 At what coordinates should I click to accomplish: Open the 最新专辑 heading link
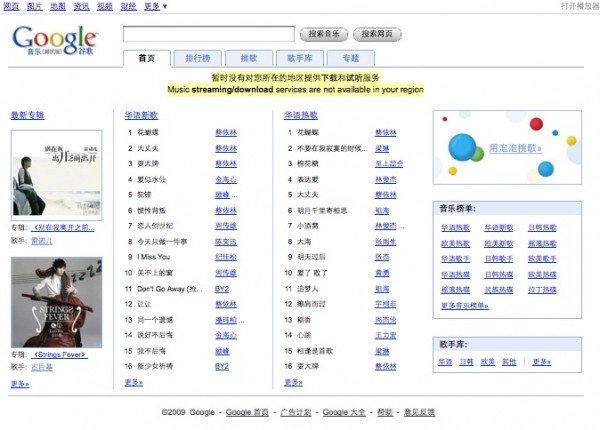[28, 115]
